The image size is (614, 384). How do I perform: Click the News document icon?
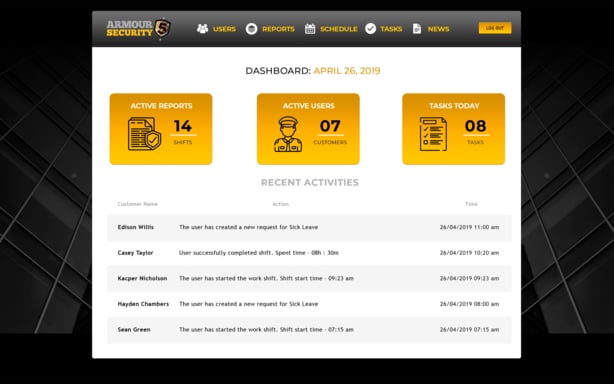[417, 29]
